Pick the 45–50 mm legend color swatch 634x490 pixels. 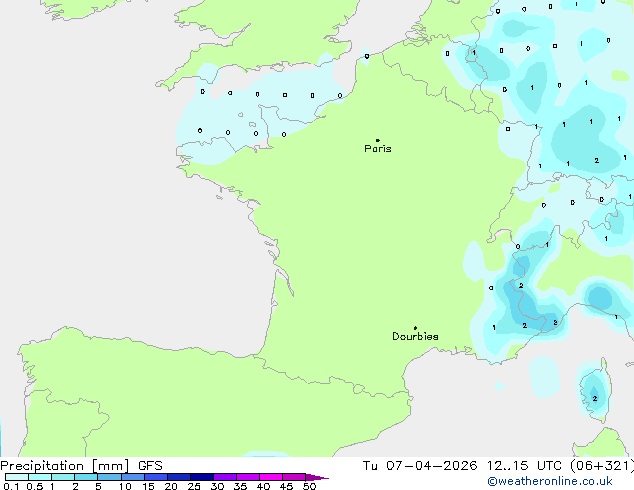pyautogui.click(x=294, y=477)
